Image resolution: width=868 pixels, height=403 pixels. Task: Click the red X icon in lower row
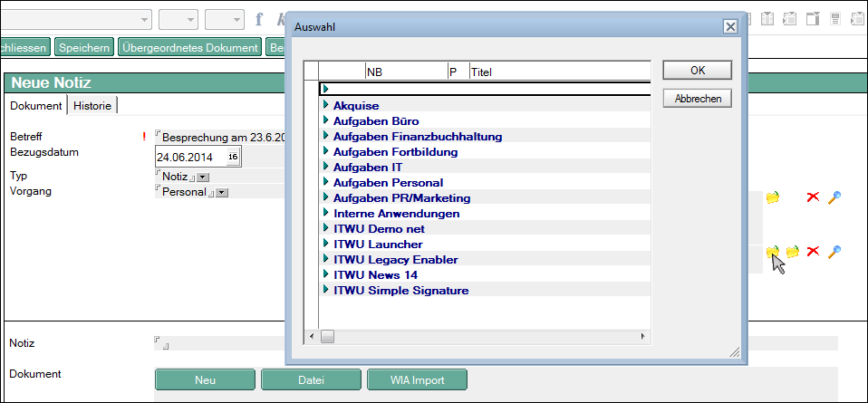[813, 251]
